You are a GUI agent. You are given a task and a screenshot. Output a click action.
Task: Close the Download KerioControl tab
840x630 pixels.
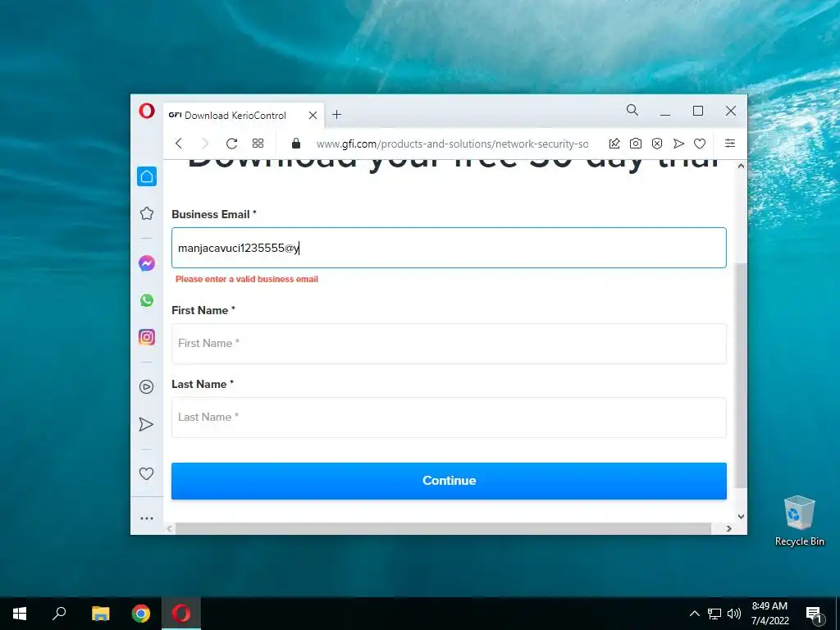[x=313, y=115]
